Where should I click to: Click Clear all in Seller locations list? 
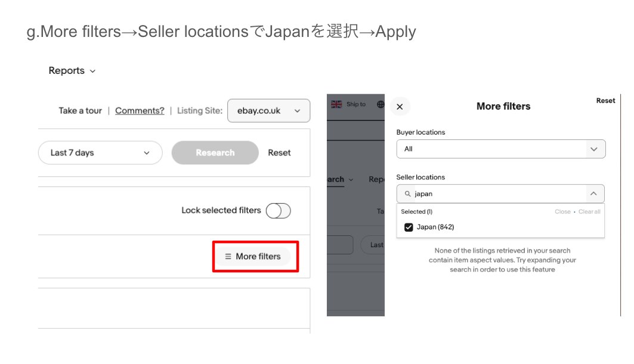click(589, 211)
